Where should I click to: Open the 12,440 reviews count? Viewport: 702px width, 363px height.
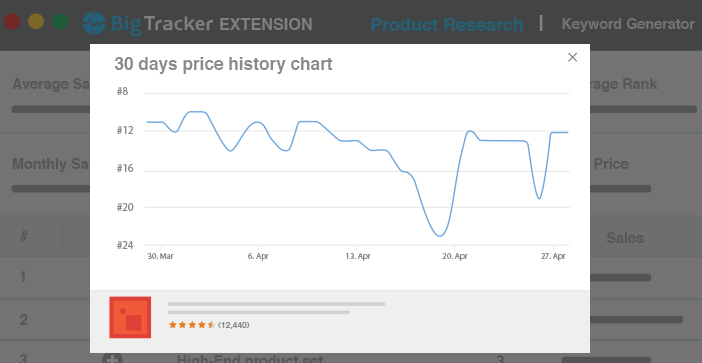pyautogui.click(x=234, y=325)
